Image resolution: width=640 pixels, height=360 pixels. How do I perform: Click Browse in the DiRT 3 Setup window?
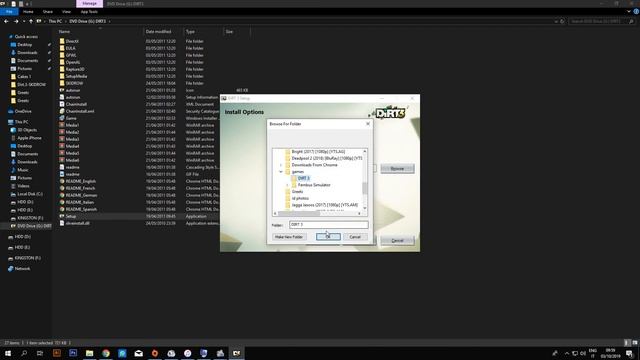(x=397, y=169)
